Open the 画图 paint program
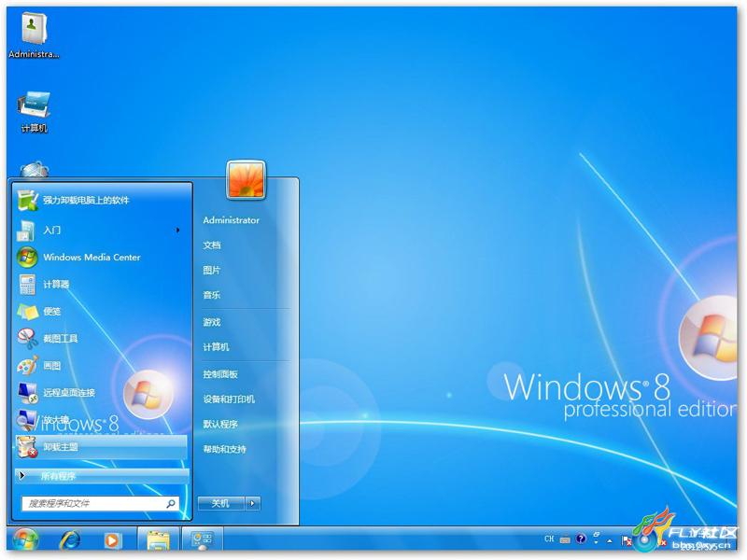This screenshot has height=560, width=747. coord(102,366)
